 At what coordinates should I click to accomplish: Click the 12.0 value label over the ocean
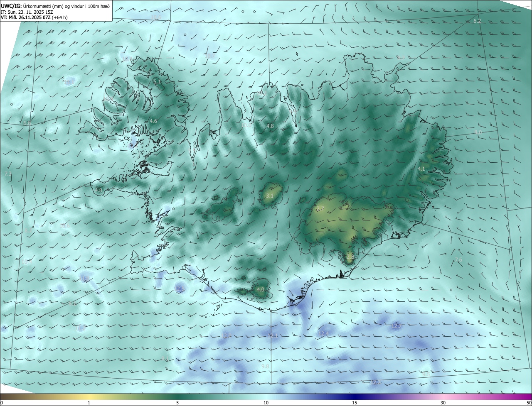coord(227,335)
